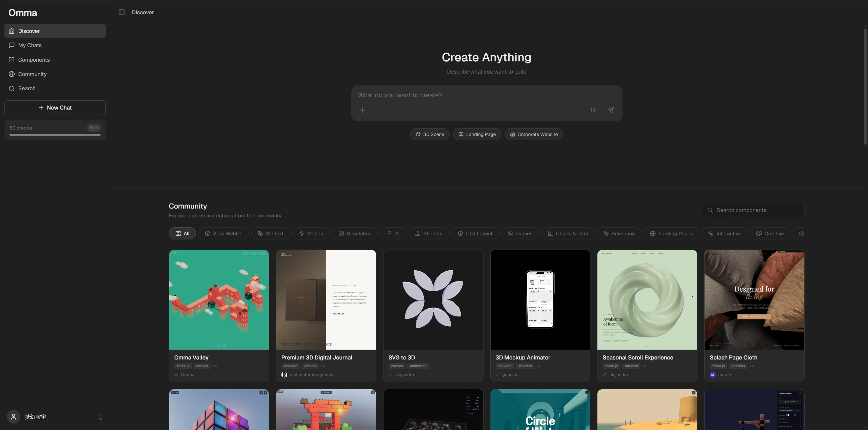Select the 3D & WebGL tab
Viewport: 868px width, 430px height.
pos(223,233)
